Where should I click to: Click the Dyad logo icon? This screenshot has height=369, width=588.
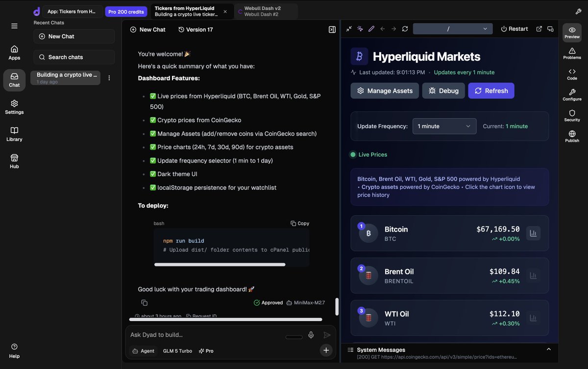[37, 11]
